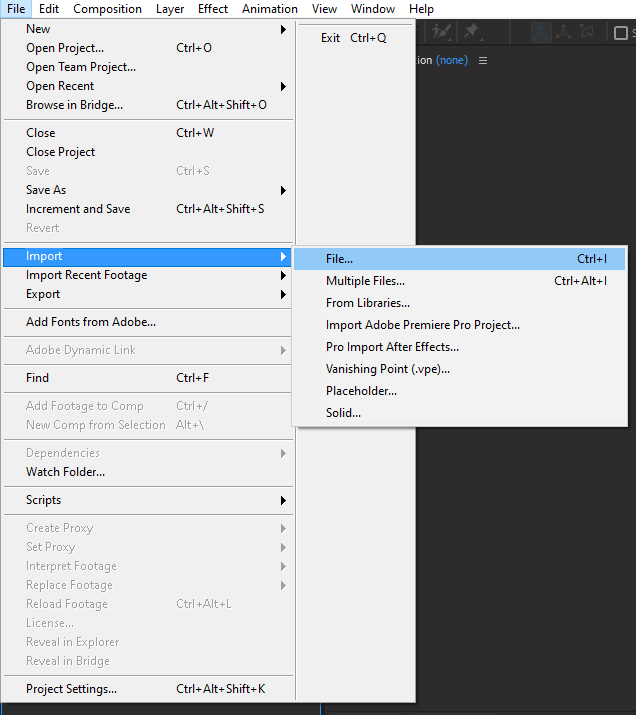This screenshot has width=636, height=715.
Task: Select the Roto Brush tool
Action: [441, 32]
